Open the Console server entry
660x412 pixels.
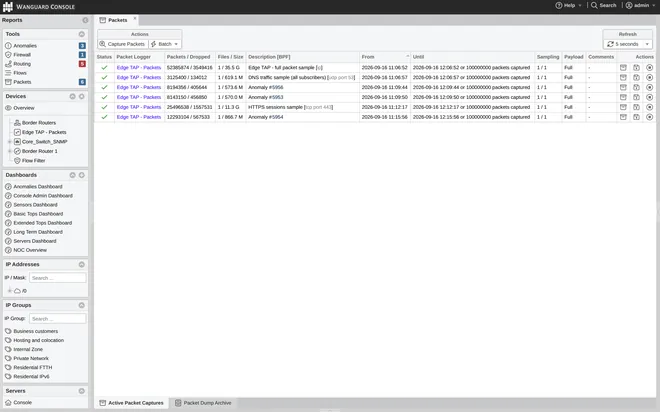coord(22,403)
